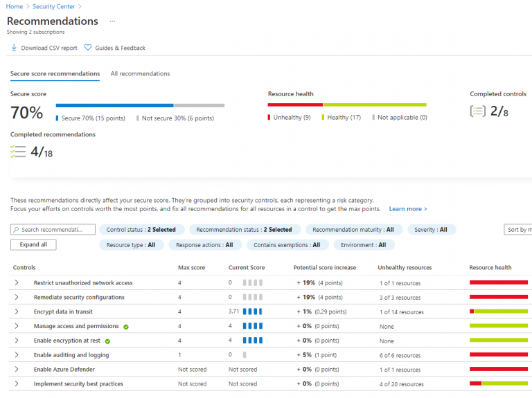
Task: Expand Encrypt data in transit control
Action: pos(17,311)
